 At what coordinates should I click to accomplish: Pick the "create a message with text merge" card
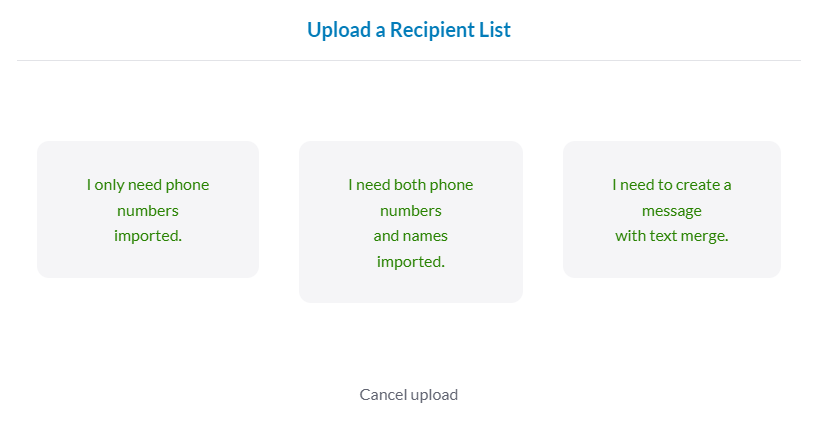(x=671, y=210)
